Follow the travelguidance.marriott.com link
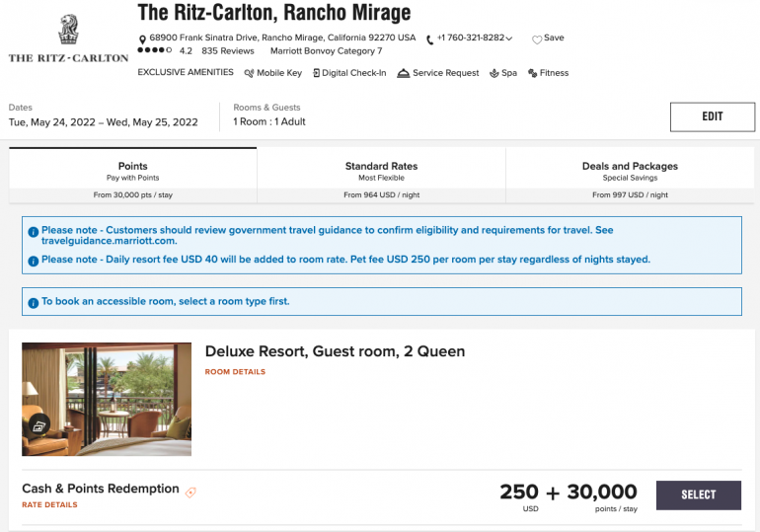 click(x=109, y=241)
